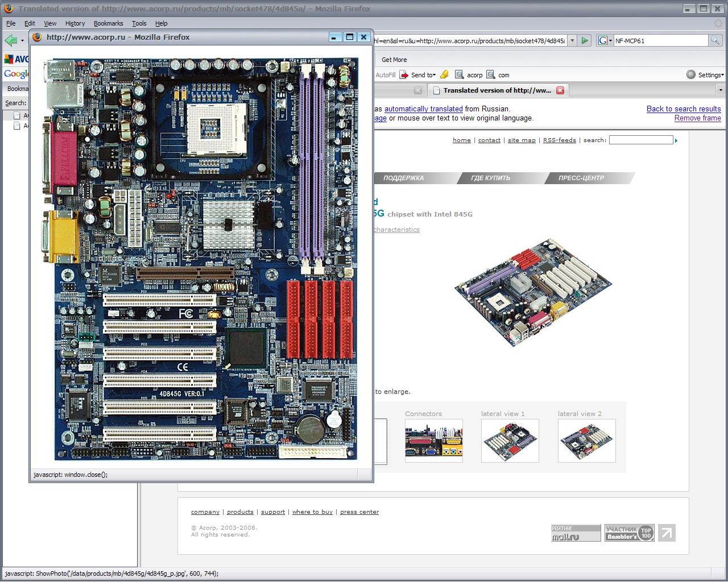Click the main angled motherboard product image
Image resolution: width=728 pixels, height=582 pixels.
tap(533, 293)
